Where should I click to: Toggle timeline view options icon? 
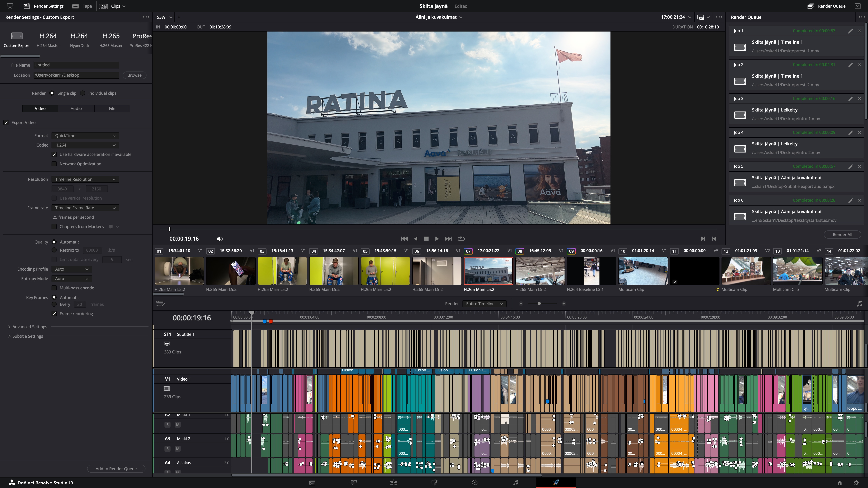pos(160,304)
